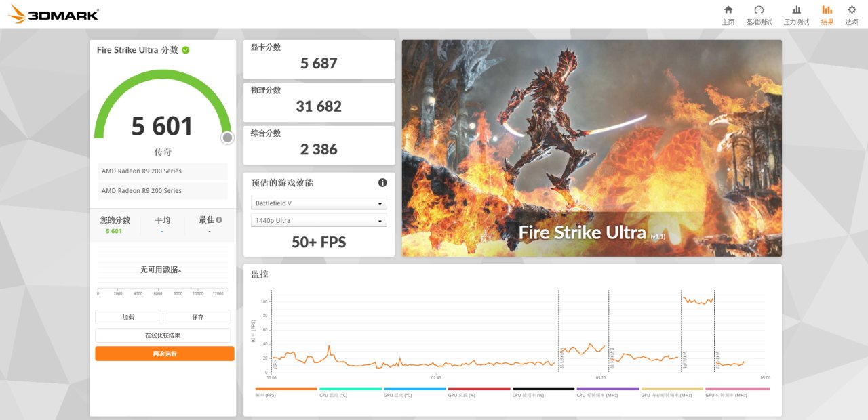Click the 保存 save button
Viewport: 868px width, 420px height.
(x=197, y=317)
